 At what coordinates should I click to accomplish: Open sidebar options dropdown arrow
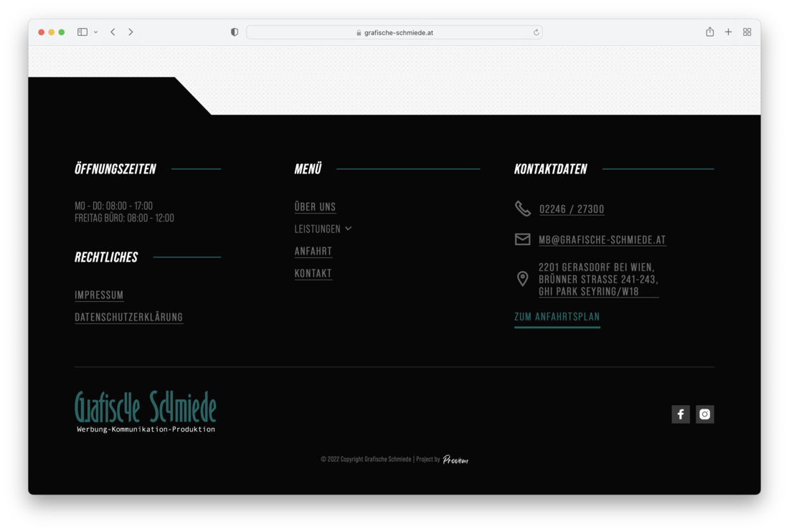tap(95, 32)
